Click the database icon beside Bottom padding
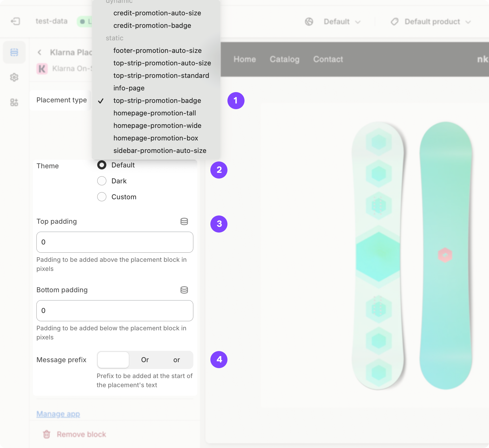Viewport: 489px width, 448px height. point(184,290)
